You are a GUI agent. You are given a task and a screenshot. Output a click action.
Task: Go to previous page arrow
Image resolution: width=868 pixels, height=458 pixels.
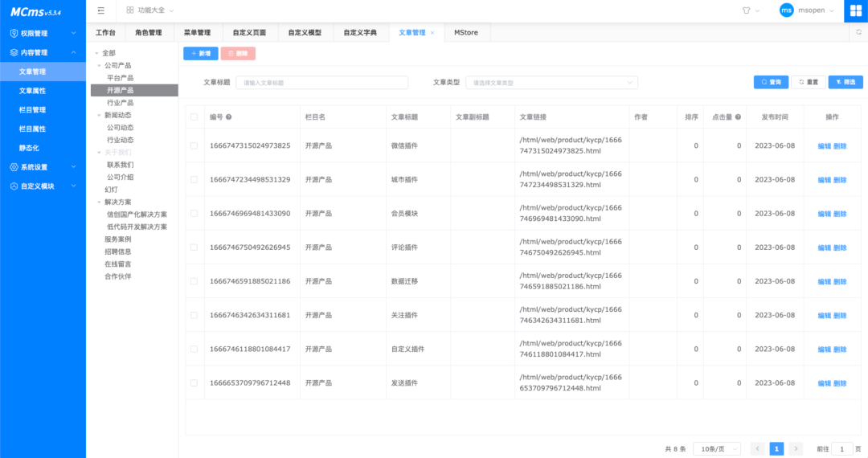pos(757,448)
